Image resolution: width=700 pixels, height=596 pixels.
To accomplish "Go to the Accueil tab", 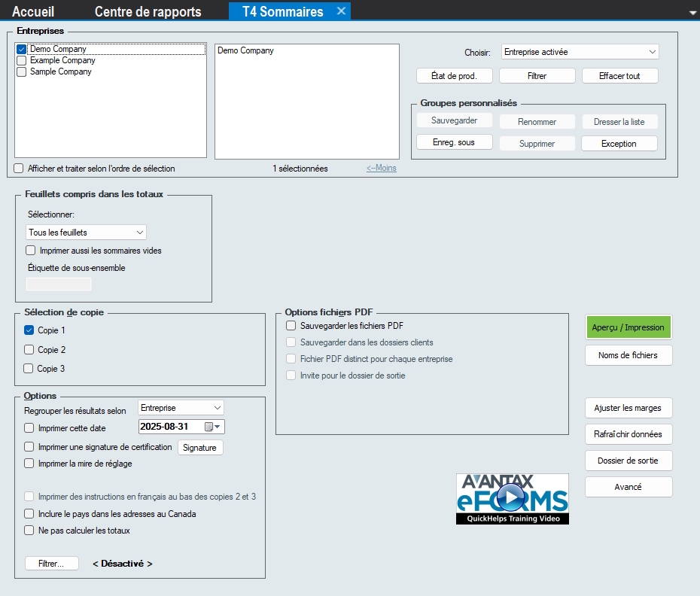I will [33, 12].
